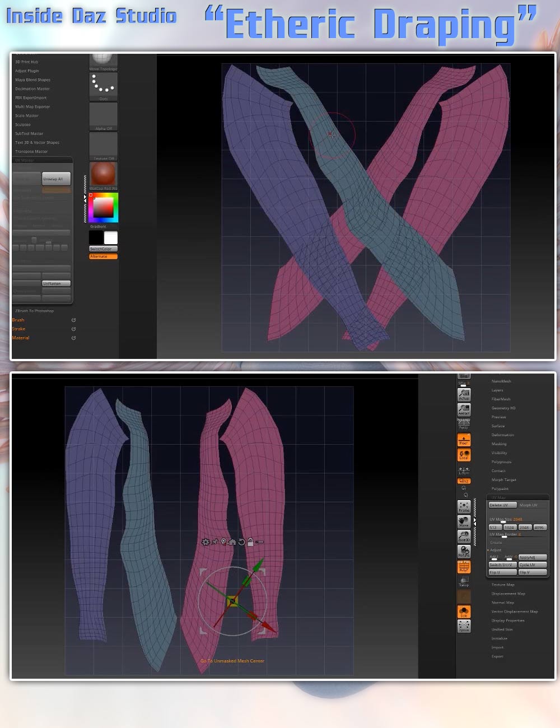Image resolution: width=560 pixels, height=728 pixels.
Task: Select the MatCap Red Wax material sphere
Action: (104, 175)
